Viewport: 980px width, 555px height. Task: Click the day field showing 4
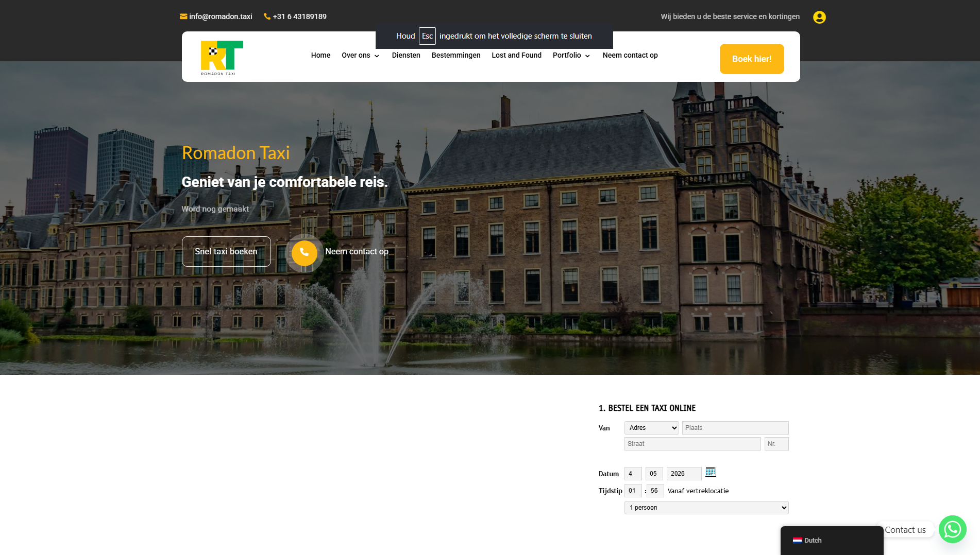tap(633, 474)
